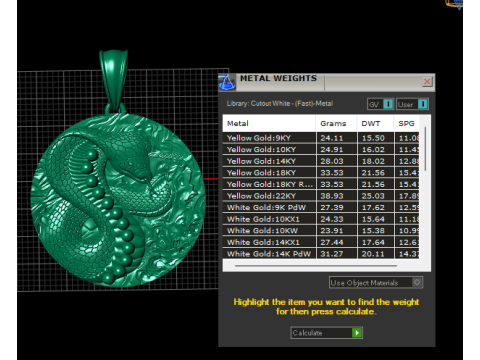Screen dimensions: 480x360
Task: Select the Yellow Gold:14KY row
Action: [321, 161]
